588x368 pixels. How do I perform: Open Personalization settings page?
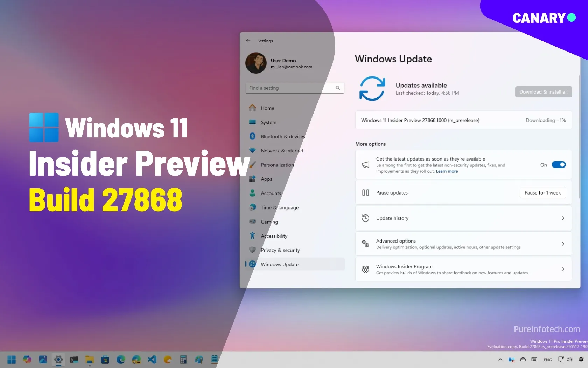tap(295, 165)
